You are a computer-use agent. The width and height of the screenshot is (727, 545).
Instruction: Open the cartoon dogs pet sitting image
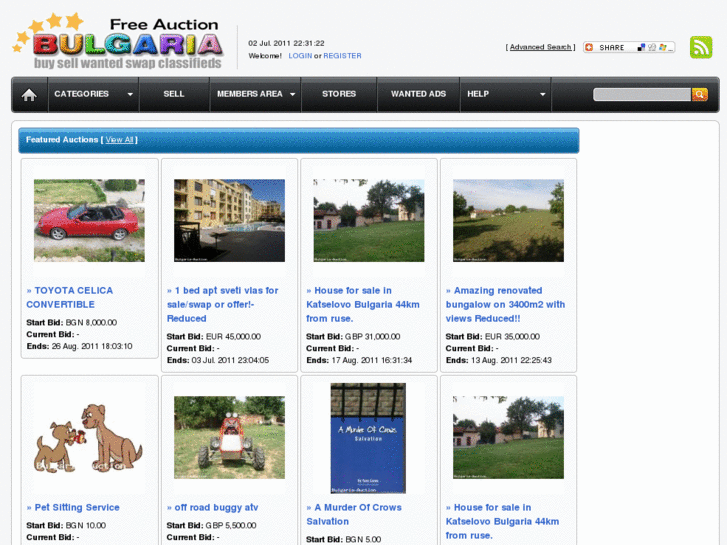pyautogui.click(x=89, y=438)
